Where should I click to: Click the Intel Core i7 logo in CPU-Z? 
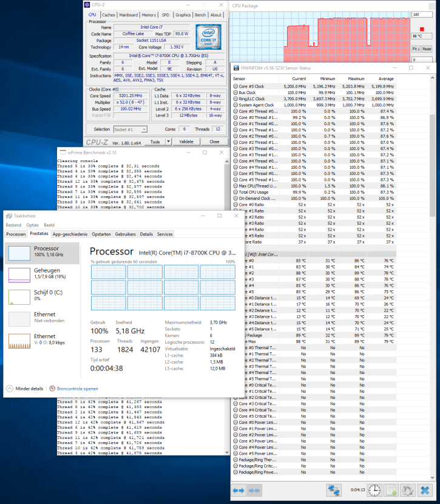(x=208, y=36)
